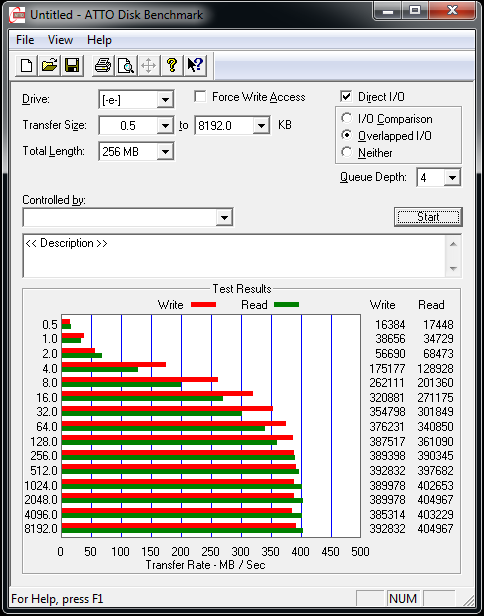Click the 128.0 transfer size row label

coord(44,442)
